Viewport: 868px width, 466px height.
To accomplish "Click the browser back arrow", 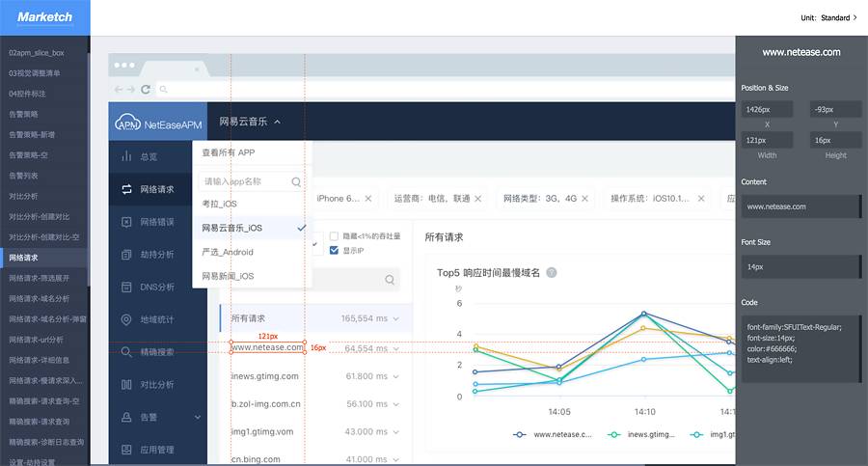I will pos(119,89).
